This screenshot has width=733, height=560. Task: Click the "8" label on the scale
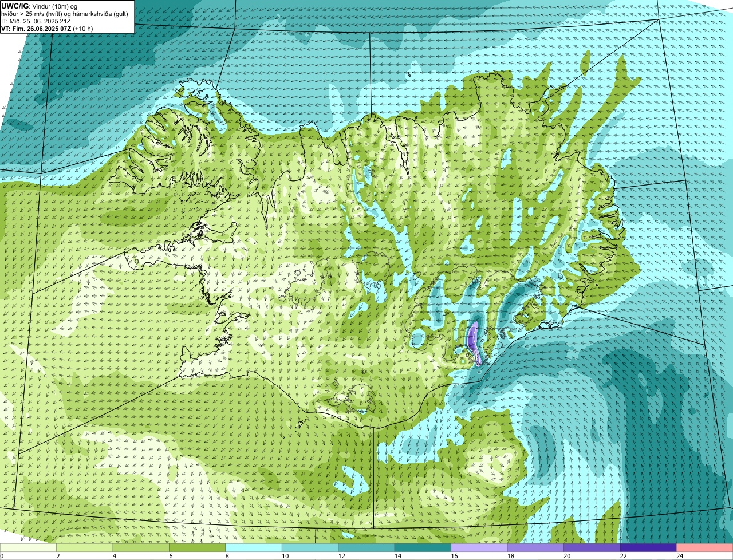click(227, 556)
